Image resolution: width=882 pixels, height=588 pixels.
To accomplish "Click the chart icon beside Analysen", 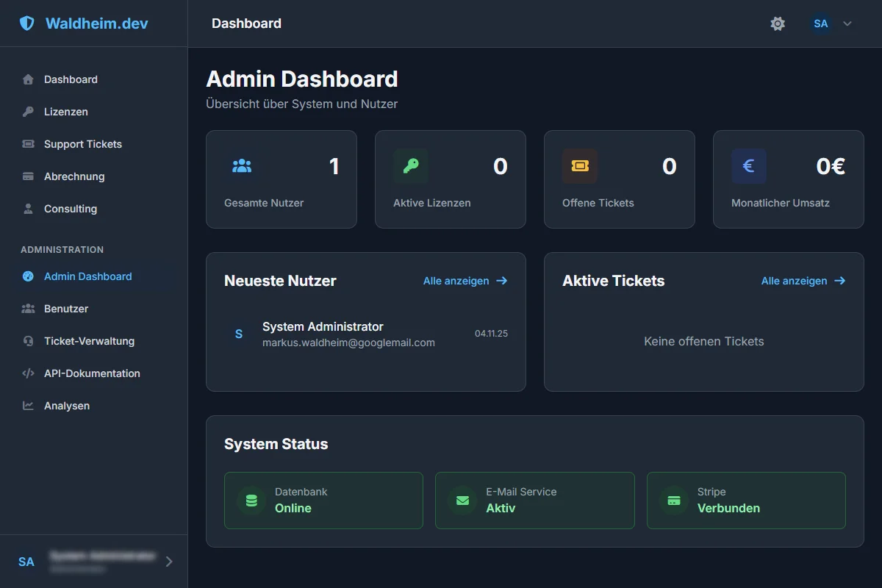I will click(28, 406).
